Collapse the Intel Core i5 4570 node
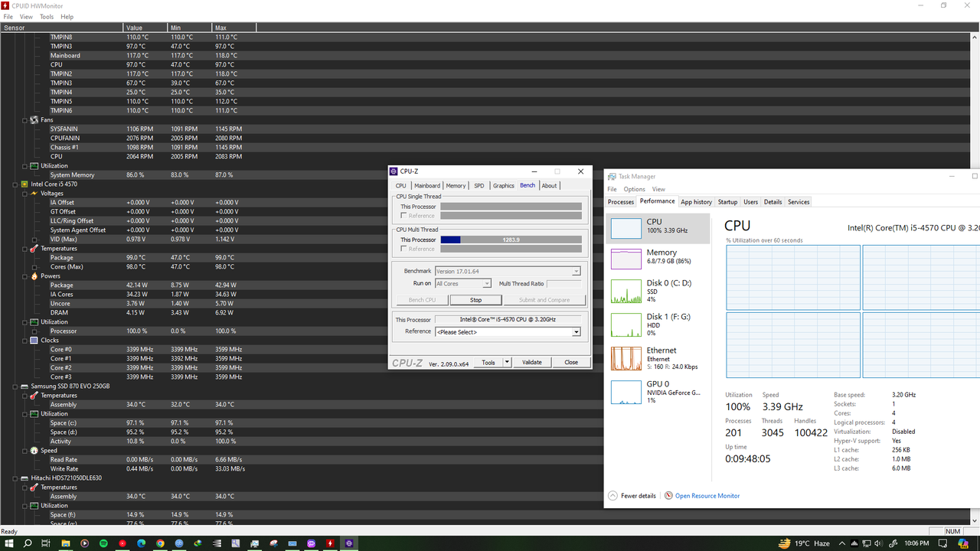980x551 pixels. click(15, 184)
